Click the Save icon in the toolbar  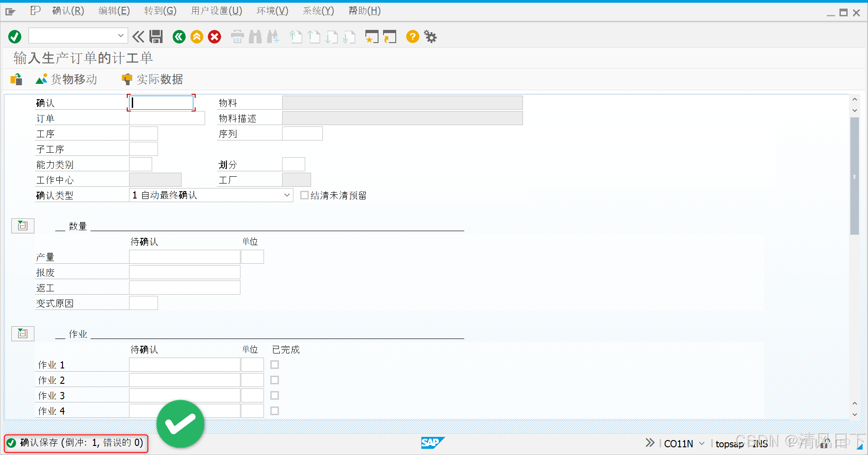(156, 37)
